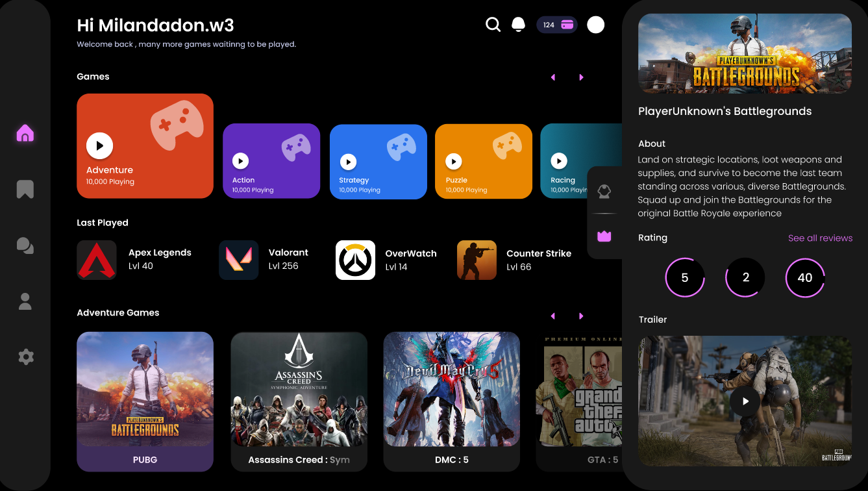Open GTA : 5 game card

click(578, 401)
